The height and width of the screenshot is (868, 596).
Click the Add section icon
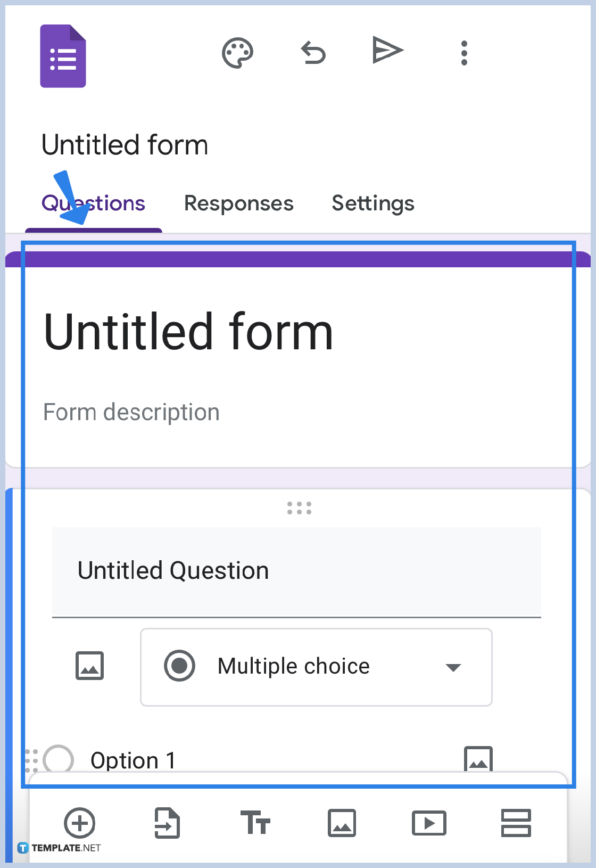pyautogui.click(x=516, y=824)
